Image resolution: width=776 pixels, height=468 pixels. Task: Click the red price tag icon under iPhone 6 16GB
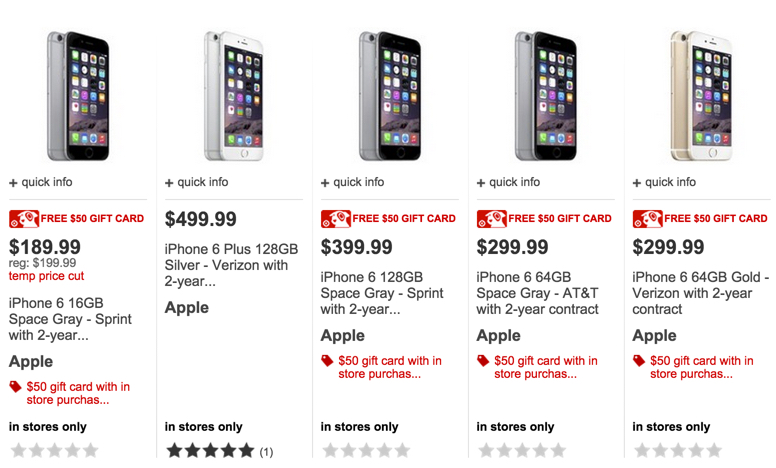(15, 387)
